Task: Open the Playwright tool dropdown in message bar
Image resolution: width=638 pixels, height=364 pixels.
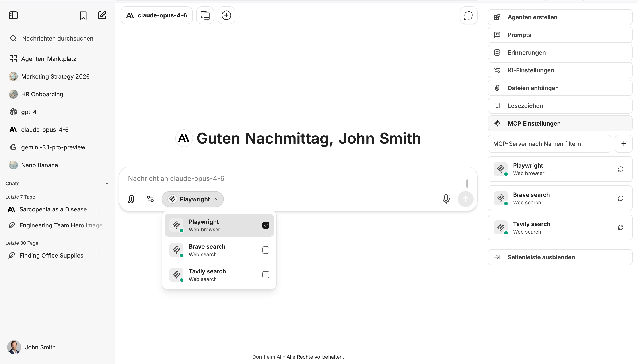Action: tap(192, 199)
